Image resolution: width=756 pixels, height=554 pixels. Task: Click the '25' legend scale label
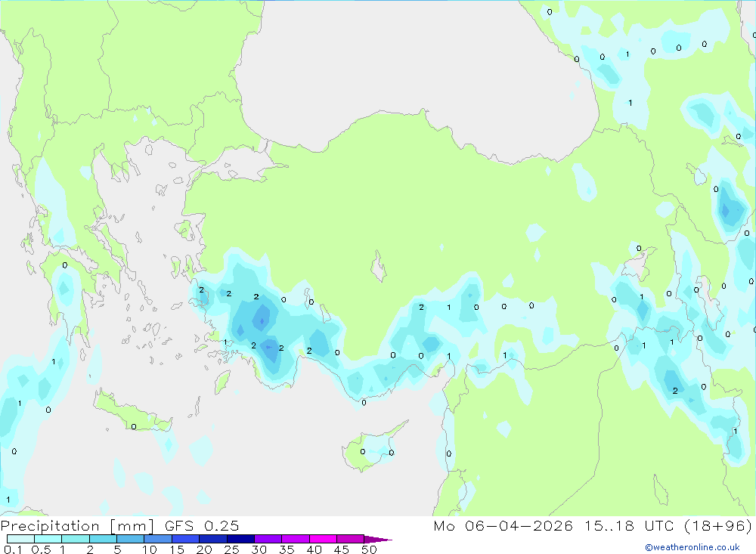point(232,549)
